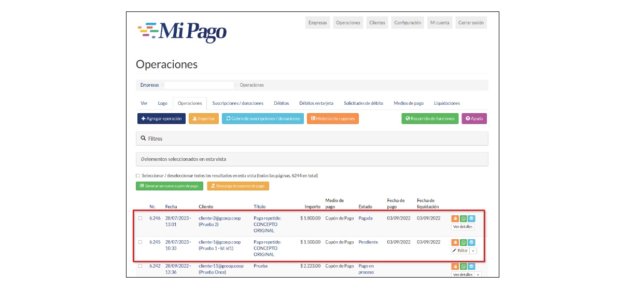Open the Medios de pago tab
Screen dimensions: 644x289
409,103
